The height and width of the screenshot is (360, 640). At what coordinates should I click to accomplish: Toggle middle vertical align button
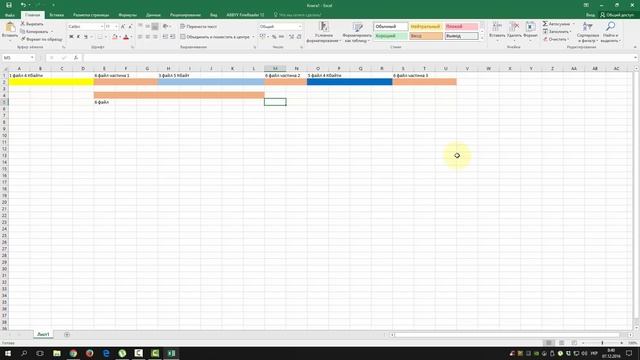click(x=147, y=27)
